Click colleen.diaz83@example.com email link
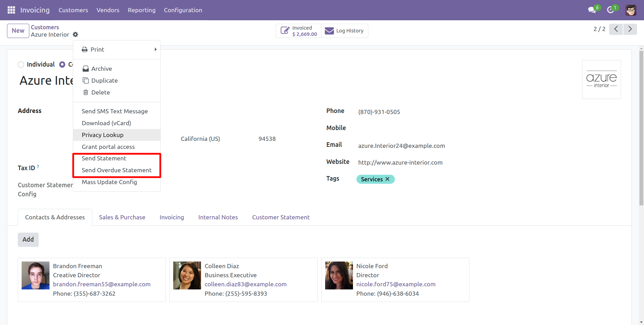Screen dimensions: 644x325 pyautogui.click(x=246, y=284)
